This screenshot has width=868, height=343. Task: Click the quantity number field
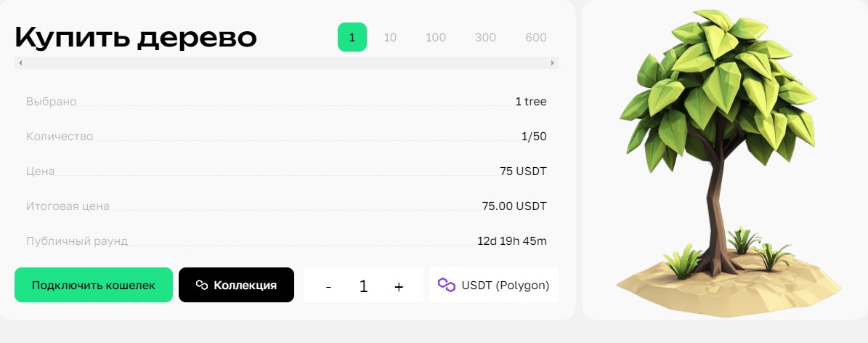pos(363,286)
